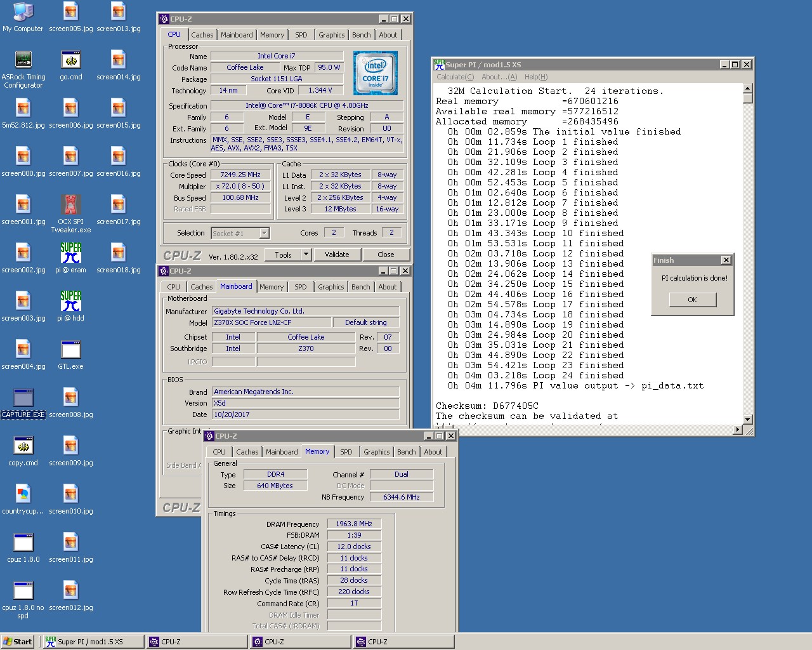Click the NB Frequency 6344.6 MHz value
The height and width of the screenshot is (650, 812).
point(401,497)
